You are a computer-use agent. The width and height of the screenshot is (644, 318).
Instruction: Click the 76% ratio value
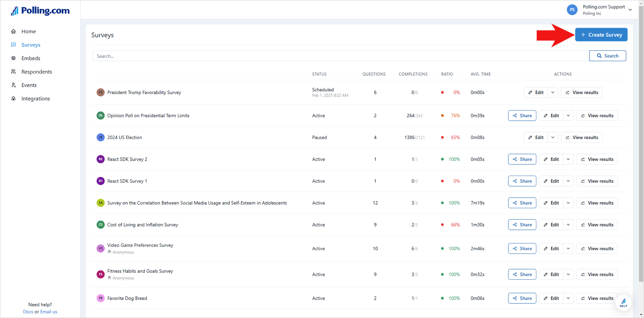pyautogui.click(x=455, y=116)
